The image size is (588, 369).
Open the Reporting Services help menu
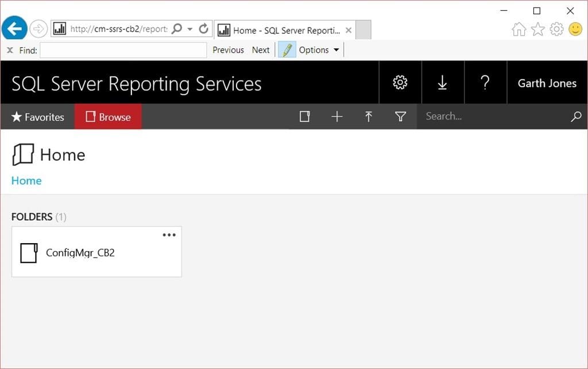tap(485, 82)
